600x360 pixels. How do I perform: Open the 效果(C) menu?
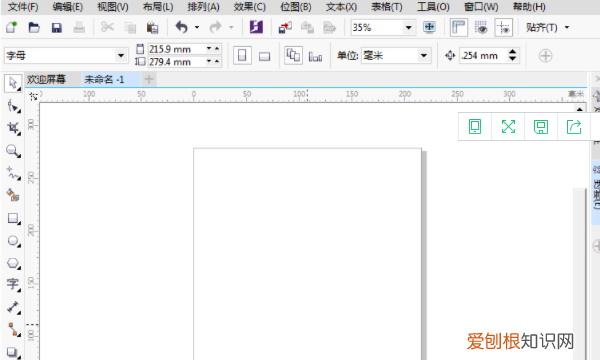[249, 7]
